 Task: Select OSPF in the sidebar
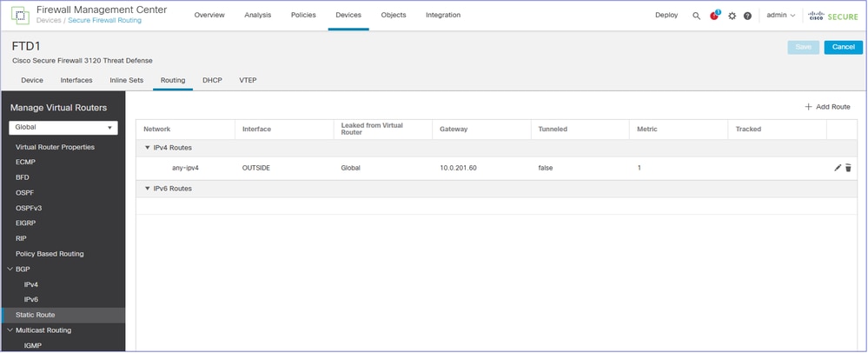coord(25,193)
